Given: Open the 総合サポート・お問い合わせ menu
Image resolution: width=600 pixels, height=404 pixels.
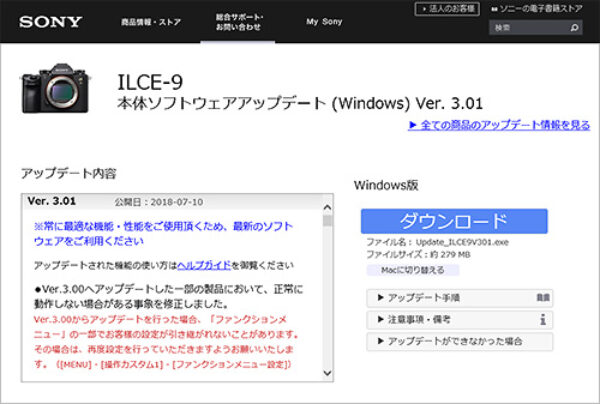Looking at the screenshot, I should click(x=239, y=22).
